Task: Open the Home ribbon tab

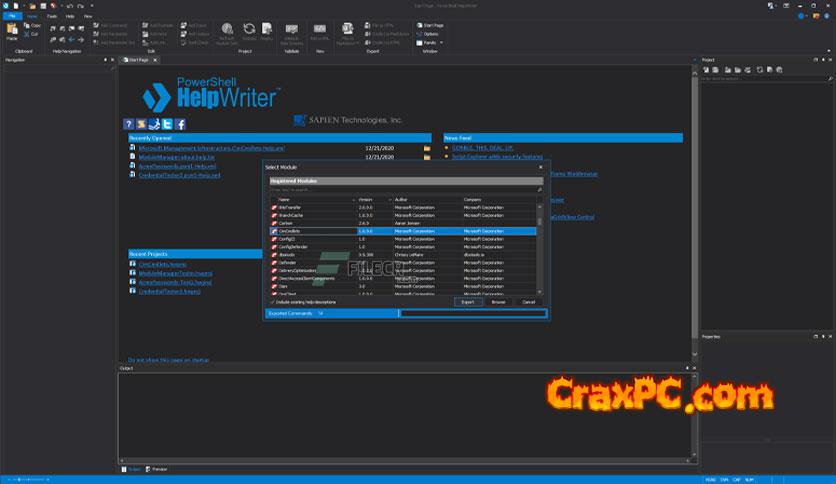Action: 33,17
